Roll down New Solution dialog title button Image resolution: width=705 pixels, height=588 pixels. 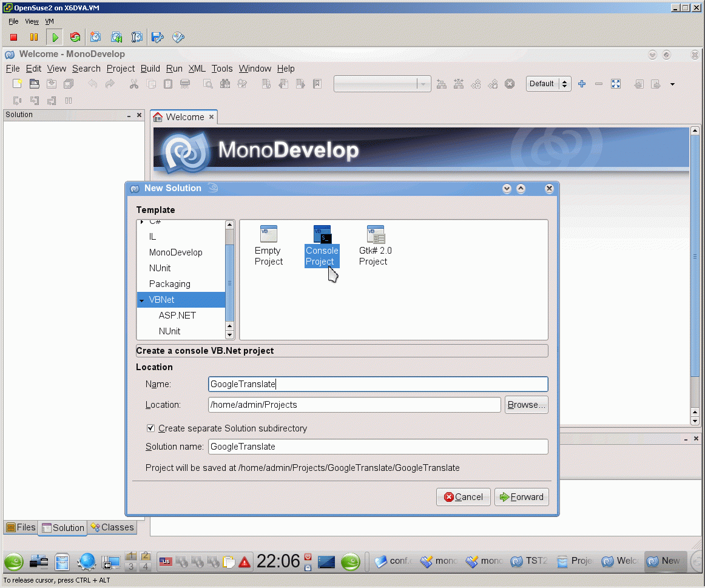(x=507, y=188)
